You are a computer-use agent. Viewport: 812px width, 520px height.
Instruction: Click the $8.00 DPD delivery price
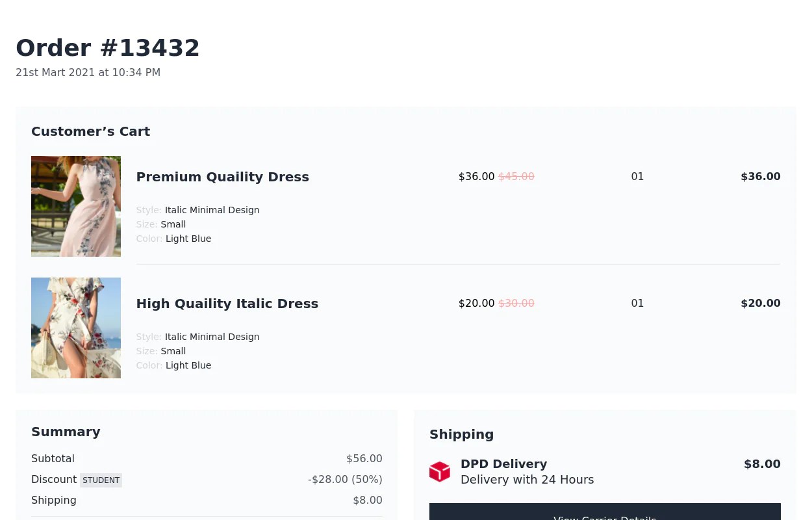tap(762, 463)
